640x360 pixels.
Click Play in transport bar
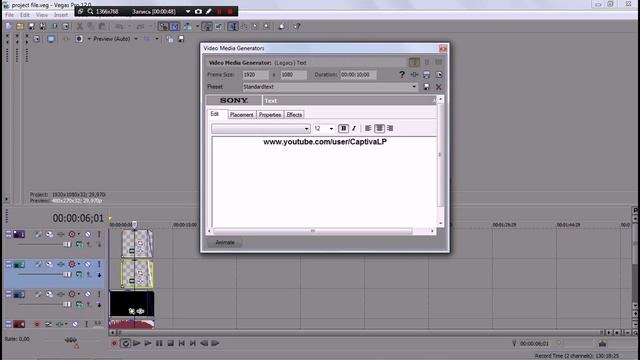click(x=148, y=343)
